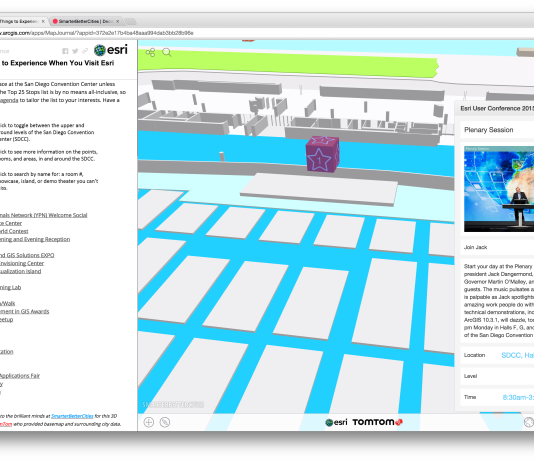534x462 pixels.
Task: Open the link ending in Walk
Action: click(7, 303)
